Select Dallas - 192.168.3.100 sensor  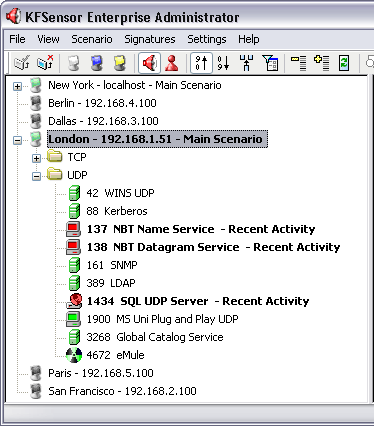103,121
